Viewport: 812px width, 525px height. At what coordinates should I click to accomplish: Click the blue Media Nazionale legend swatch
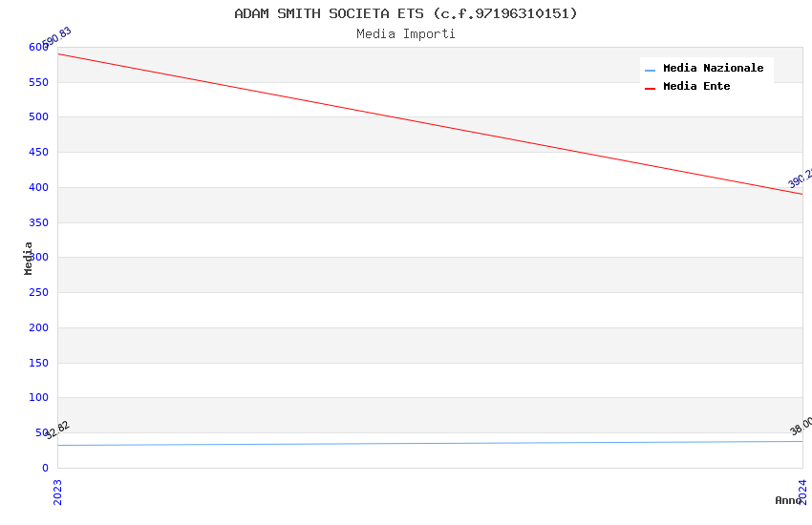pyautogui.click(x=650, y=70)
